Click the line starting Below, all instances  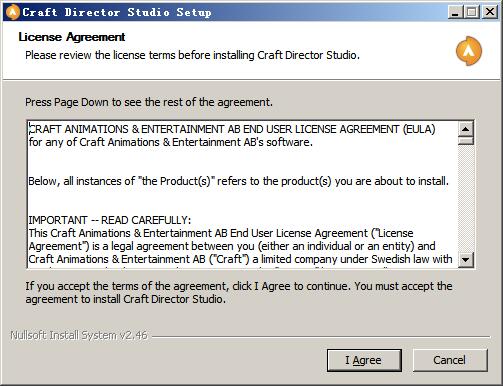coord(239,181)
